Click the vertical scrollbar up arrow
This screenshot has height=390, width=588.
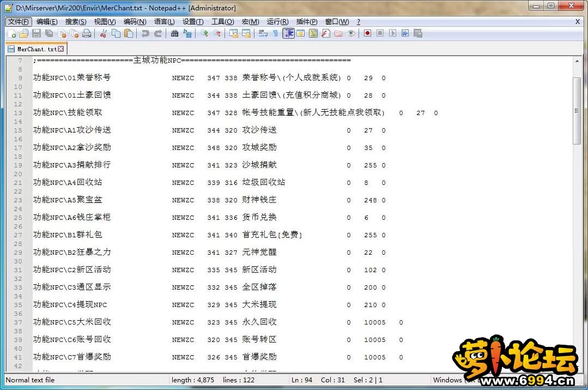tap(577, 61)
